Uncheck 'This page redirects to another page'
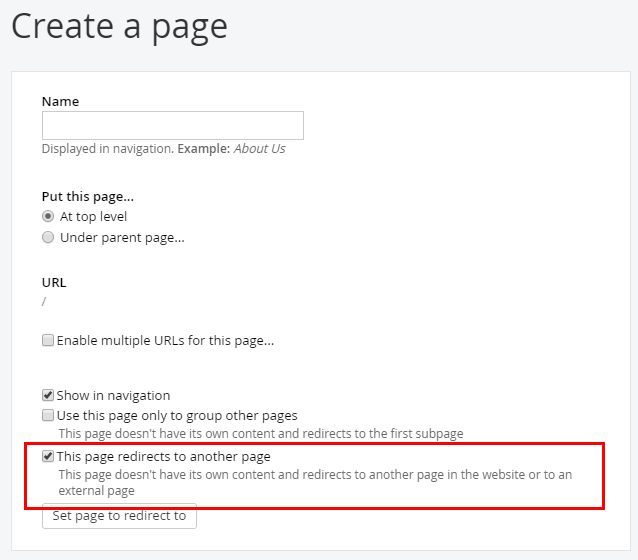This screenshot has height=560, width=638. (48, 456)
